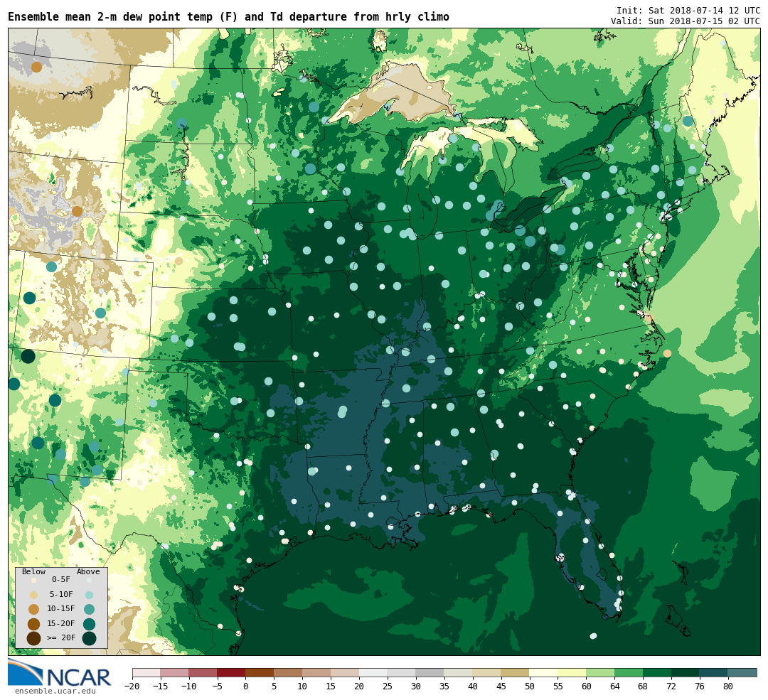Click the colorbar swatch between 76 and 80
This screenshot has width=768, height=700.
point(713,672)
